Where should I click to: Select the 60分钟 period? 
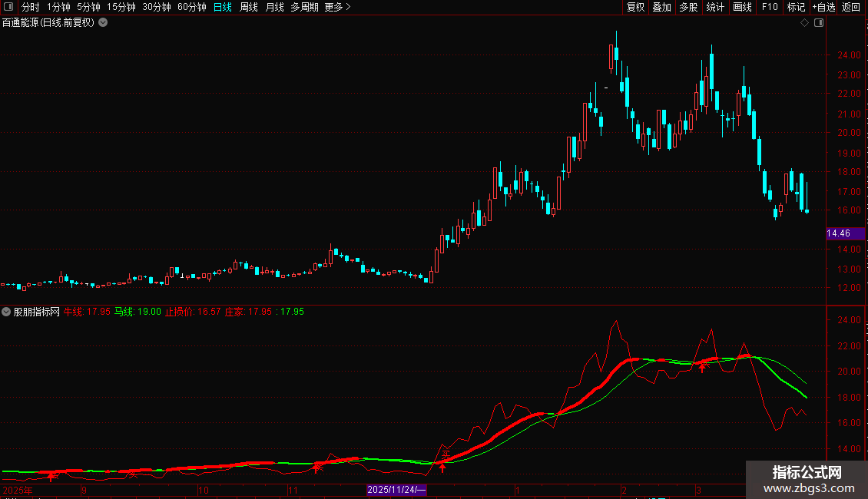point(191,7)
